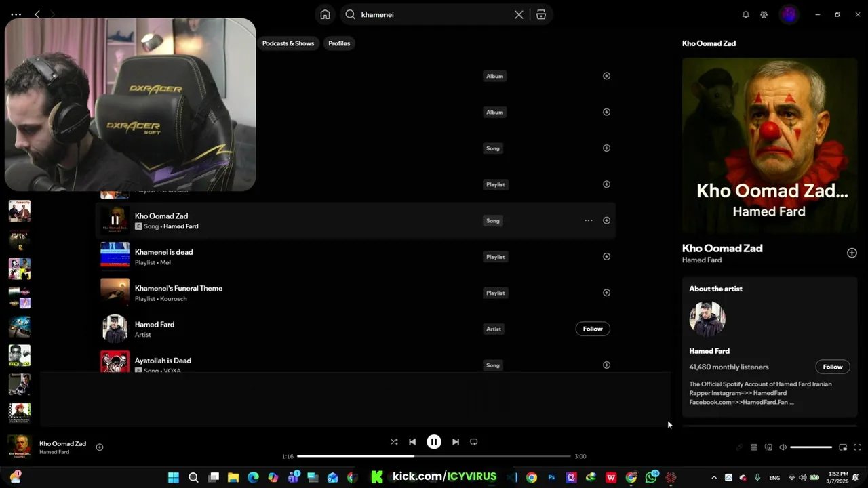The height and width of the screenshot is (488, 868).
Task: Open Hamed Fard link in now-playing bar
Action: tap(54, 452)
